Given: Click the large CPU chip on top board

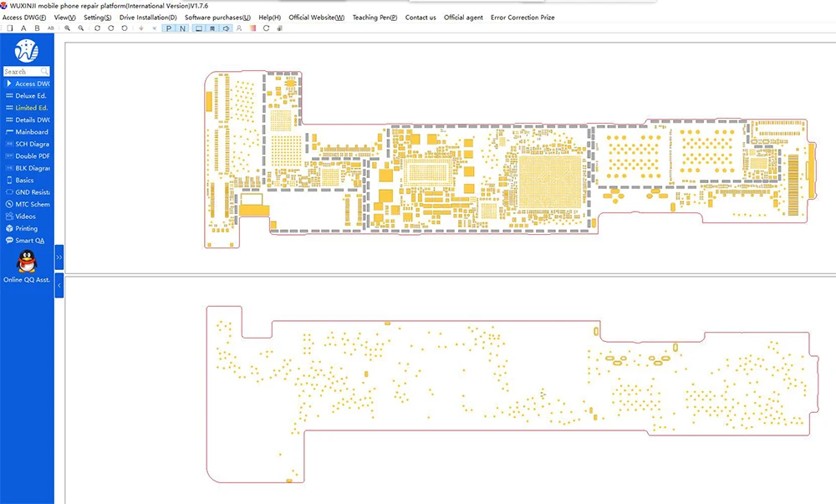Looking at the screenshot, I should [x=550, y=181].
